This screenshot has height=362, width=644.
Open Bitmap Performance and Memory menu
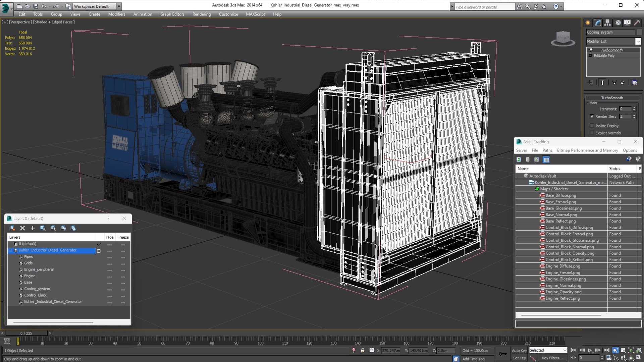pos(587,150)
